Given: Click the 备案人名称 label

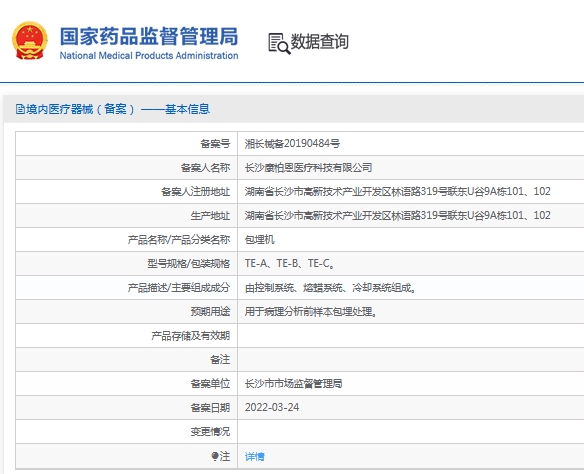Looking at the screenshot, I should pyautogui.click(x=205, y=168).
